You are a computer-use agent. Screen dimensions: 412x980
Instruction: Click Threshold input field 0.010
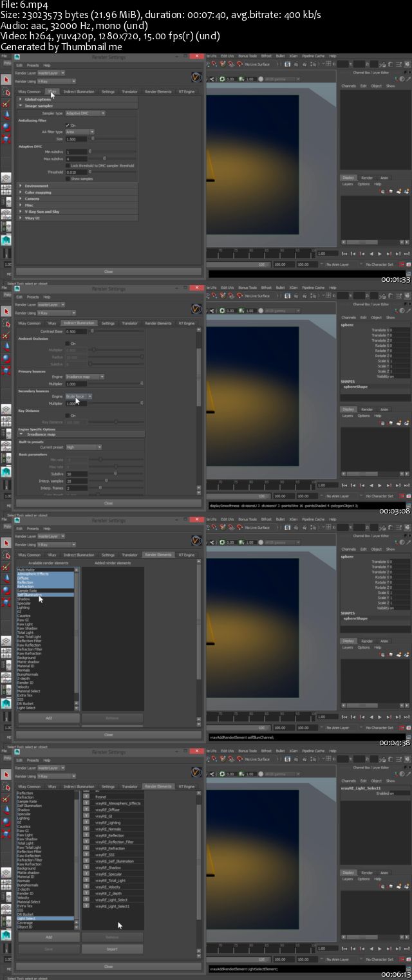click(x=76, y=172)
